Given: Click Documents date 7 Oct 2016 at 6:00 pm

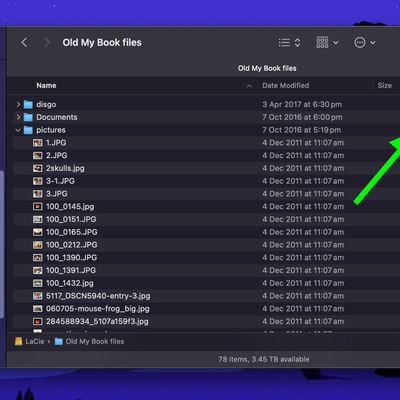Looking at the screenshot, I should click(x=302, y=117).
